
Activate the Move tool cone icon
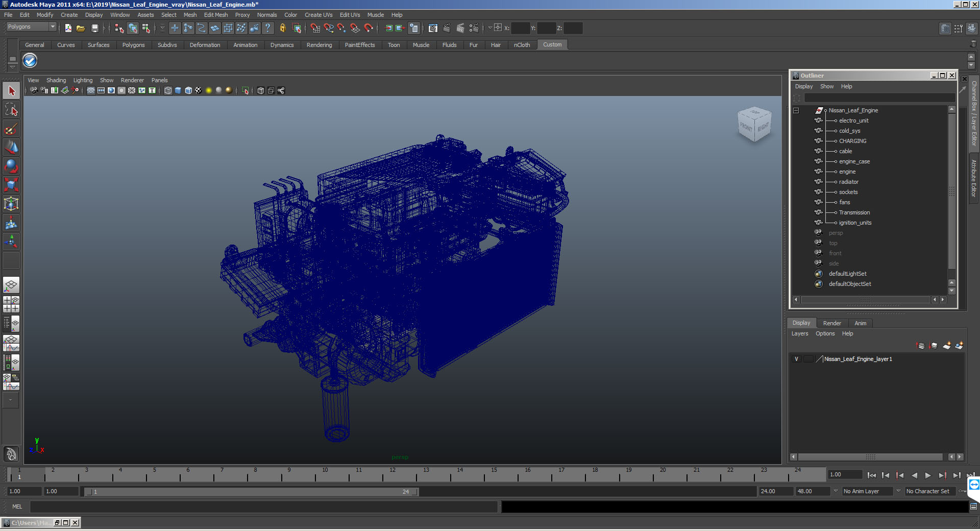click(x=11, y=147)
